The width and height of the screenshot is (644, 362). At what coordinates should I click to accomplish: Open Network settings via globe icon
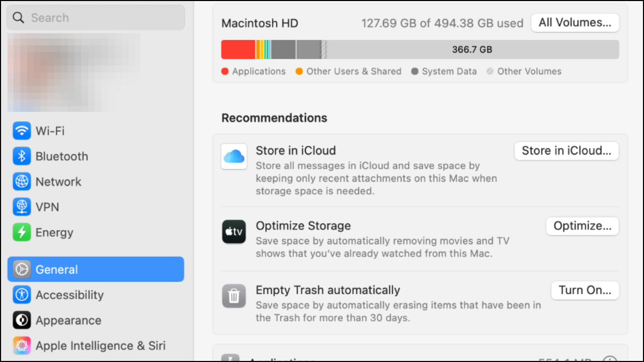21,182
